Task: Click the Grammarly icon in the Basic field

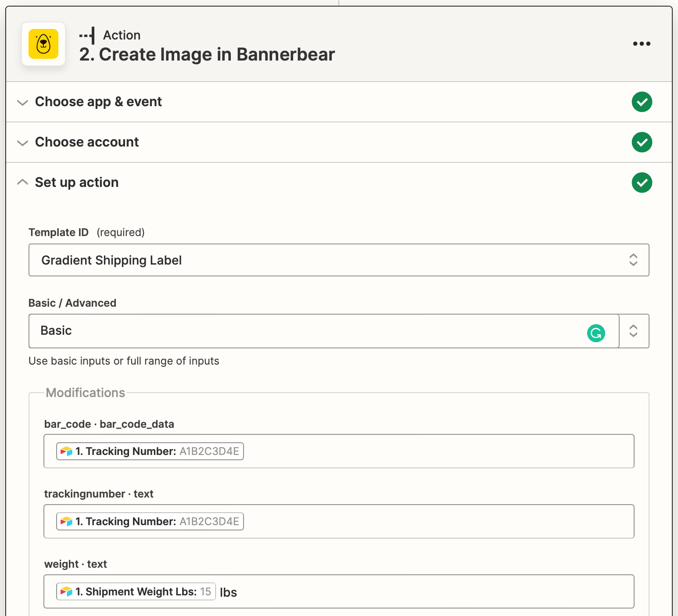Action: pos(596,333)
